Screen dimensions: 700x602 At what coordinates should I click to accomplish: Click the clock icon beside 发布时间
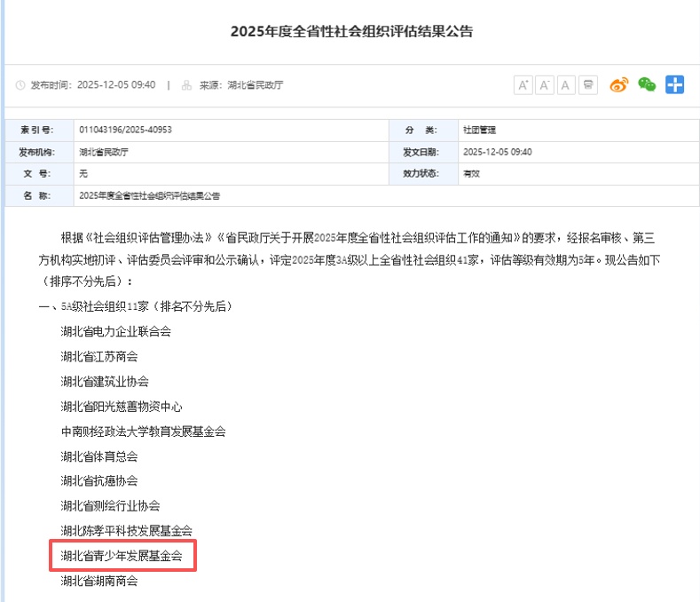pos(21,86)
